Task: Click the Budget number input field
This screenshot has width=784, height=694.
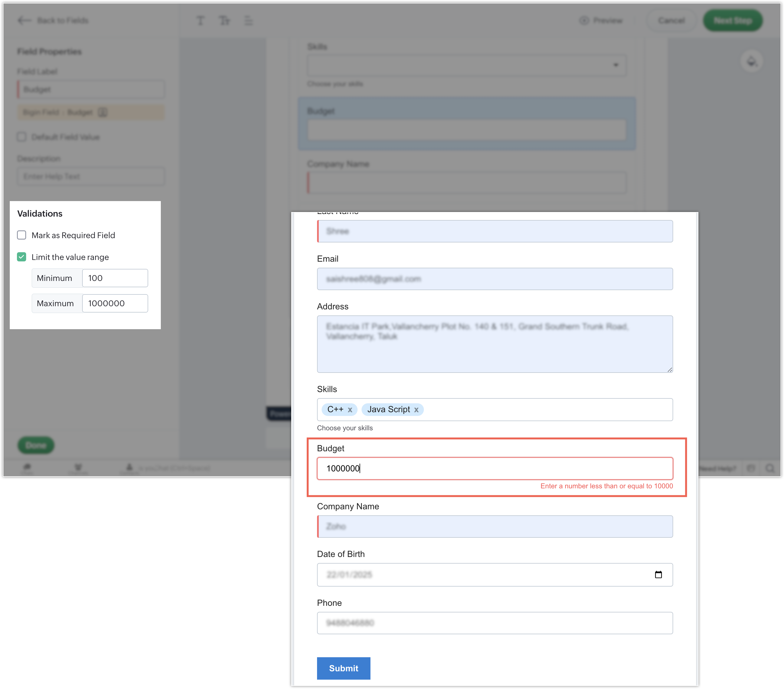Action: pyautogui.click(x=495, y=468)
